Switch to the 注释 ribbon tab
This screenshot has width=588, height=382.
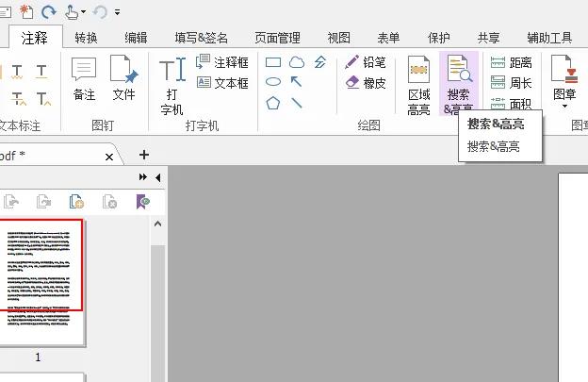35,38
